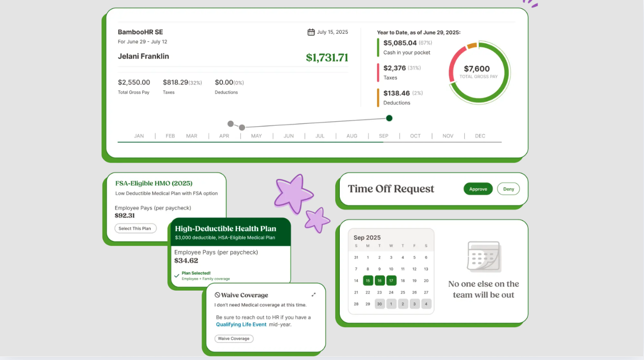Image resolution: width=644 pixels, height=360 pixels.
Task: Click the $0.00 Deductions value
Action: [x=224, y=82]
